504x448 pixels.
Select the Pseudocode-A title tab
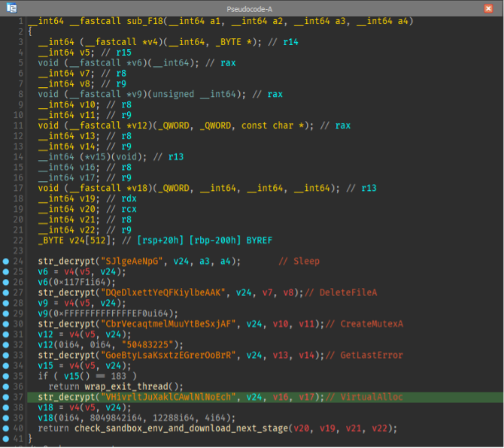pos(250,9)
